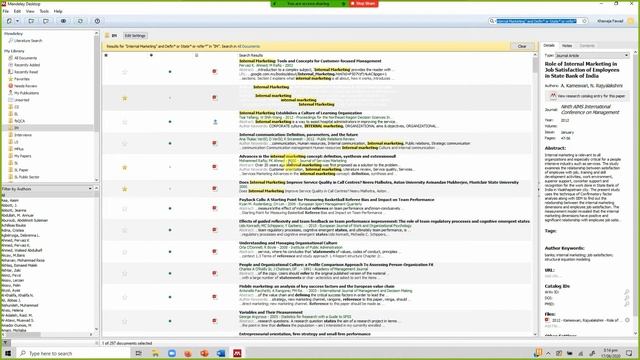Select Recently Added in the sidebar
The width and height of the screenshot is (640, 360).
(27, 65)
